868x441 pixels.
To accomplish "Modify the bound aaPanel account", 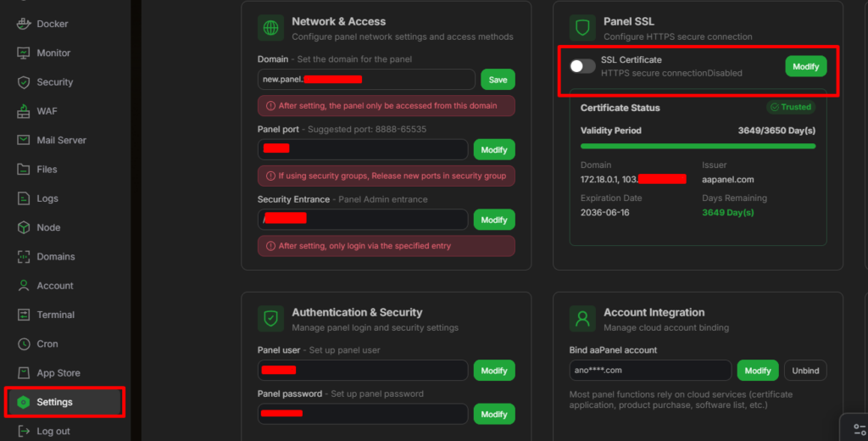I will (757, 371).
